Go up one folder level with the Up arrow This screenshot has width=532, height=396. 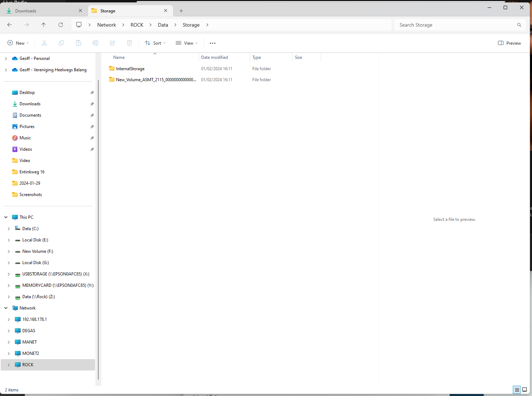pyautogui.click(x=44, y=25)
